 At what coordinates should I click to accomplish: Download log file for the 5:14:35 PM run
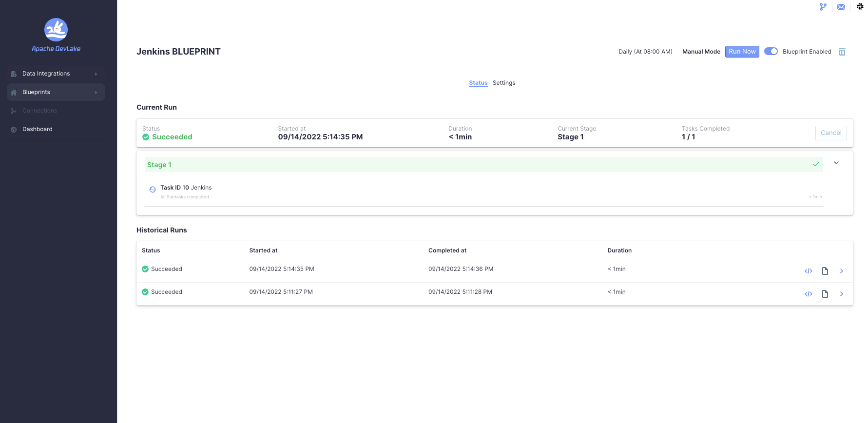[825, 271]
